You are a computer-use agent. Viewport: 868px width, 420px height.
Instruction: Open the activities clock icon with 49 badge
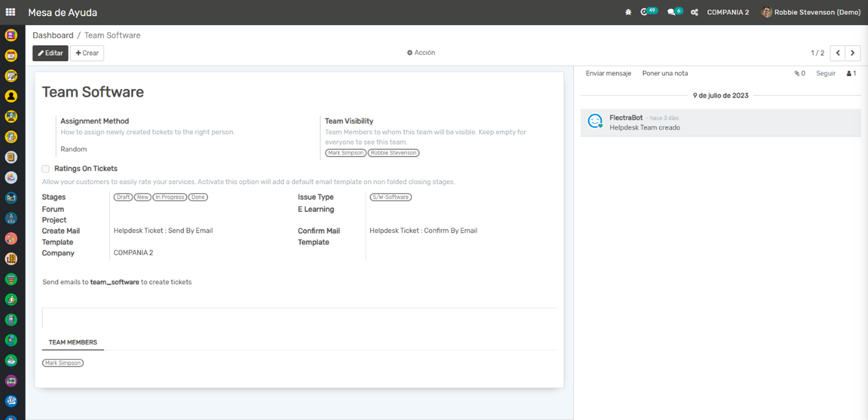pyautogui.click(x=645, y=12)
